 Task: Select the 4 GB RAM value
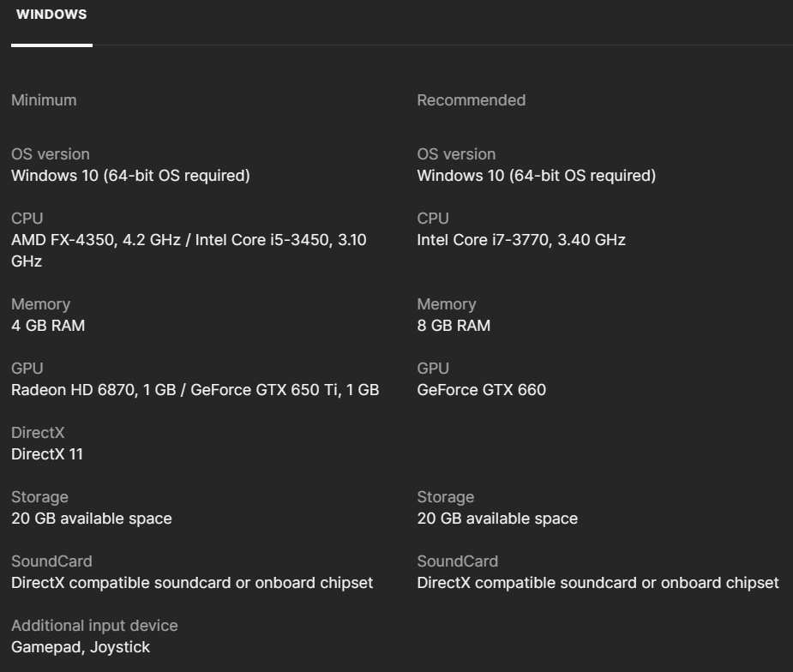[x=48, y=326]
